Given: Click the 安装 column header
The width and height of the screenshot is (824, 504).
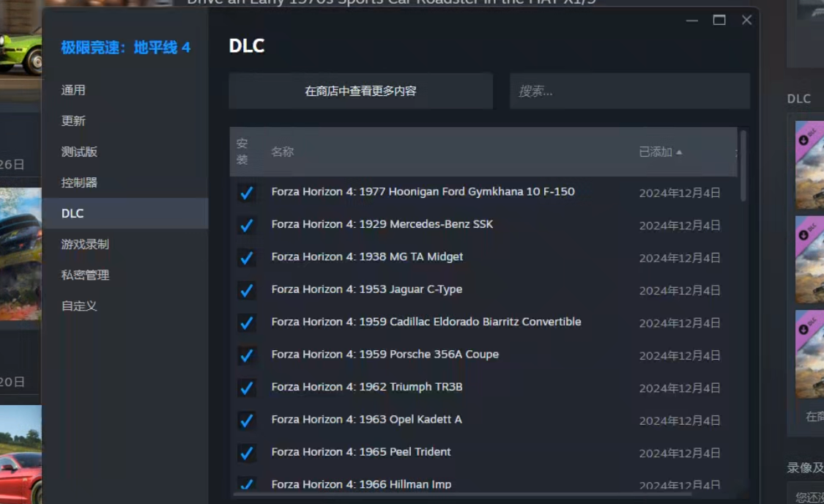Looking at the screenshot, I should pyautogui.click(x=242, y=152).
